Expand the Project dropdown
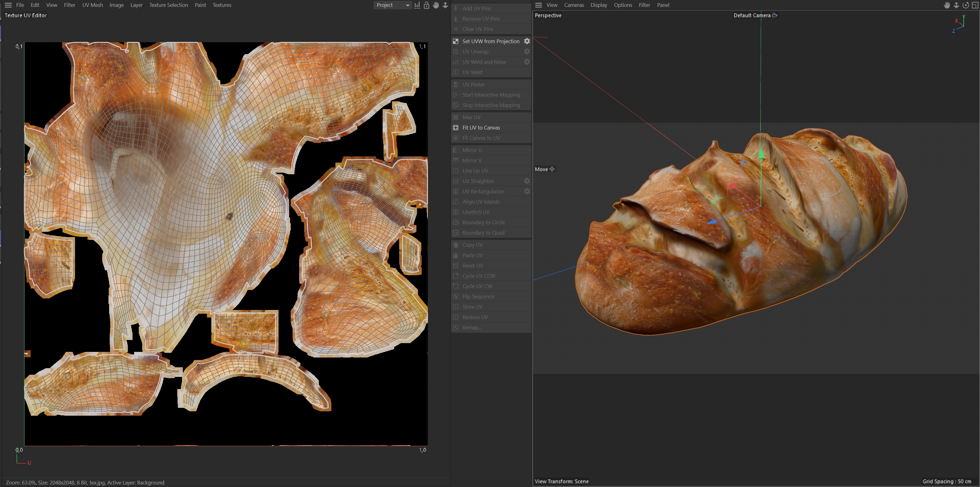Viewport: 980px width, 487px height. pos(393,5)
